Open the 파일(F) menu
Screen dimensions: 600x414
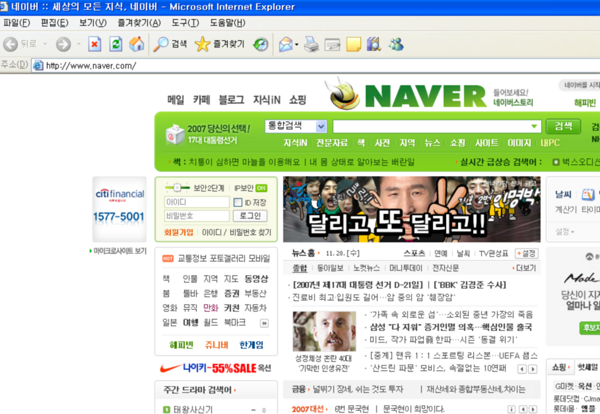(16, 23)
